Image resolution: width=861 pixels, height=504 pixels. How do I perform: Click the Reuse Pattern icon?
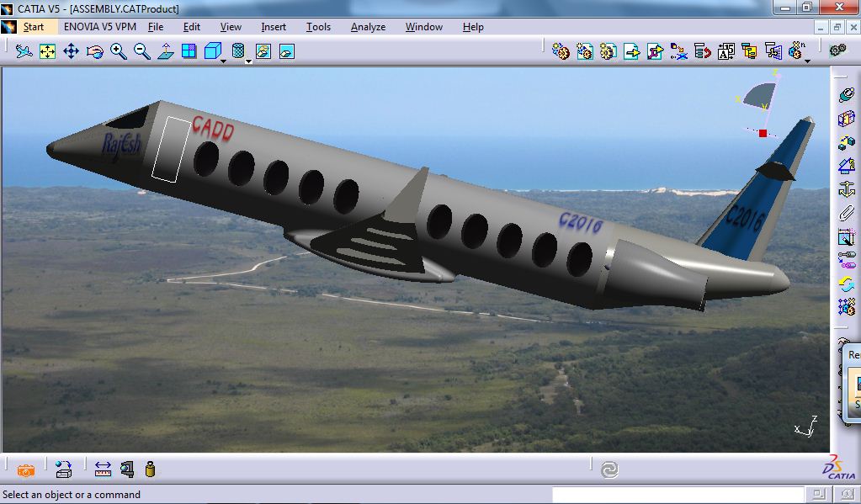(846, 306)
